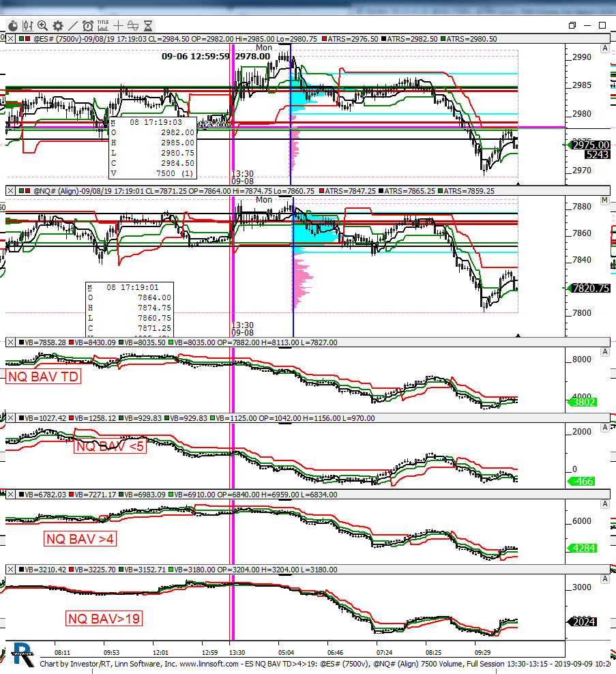Click the 5243 volume countdown tag
This screenshot has width=616, height=674.
(x=598, y=154)
